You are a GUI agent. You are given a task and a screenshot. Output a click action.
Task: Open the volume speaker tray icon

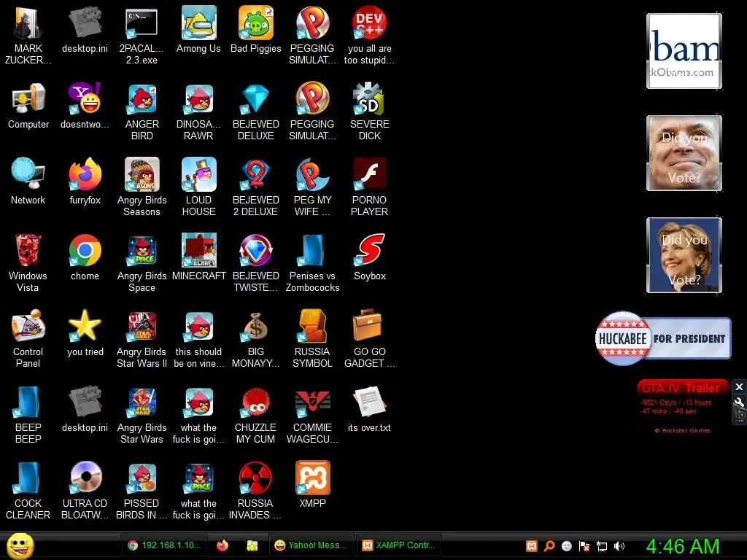tap(619, 546)
